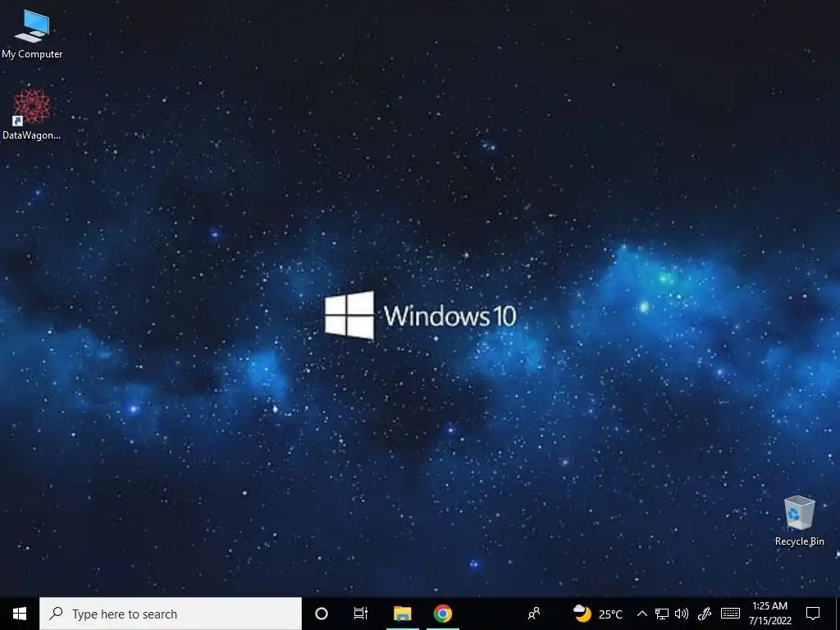Open the touch keyboard icon

click(730, 614)
